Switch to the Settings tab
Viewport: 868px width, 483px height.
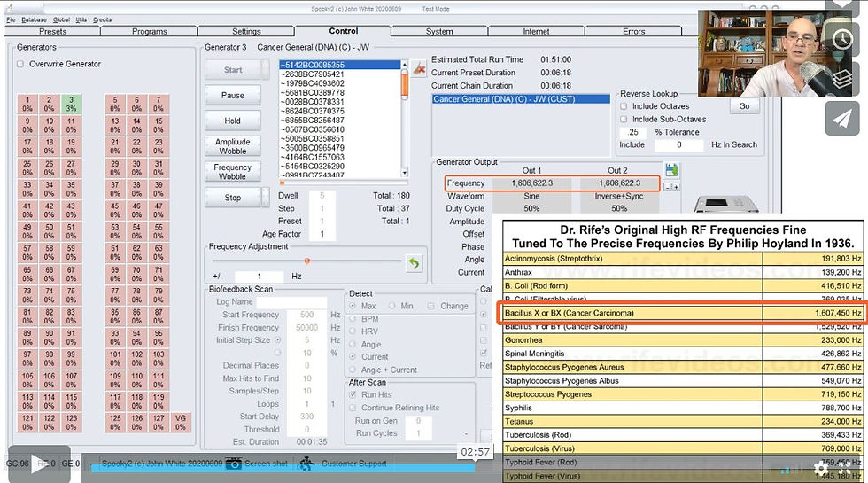pos(246,32)
